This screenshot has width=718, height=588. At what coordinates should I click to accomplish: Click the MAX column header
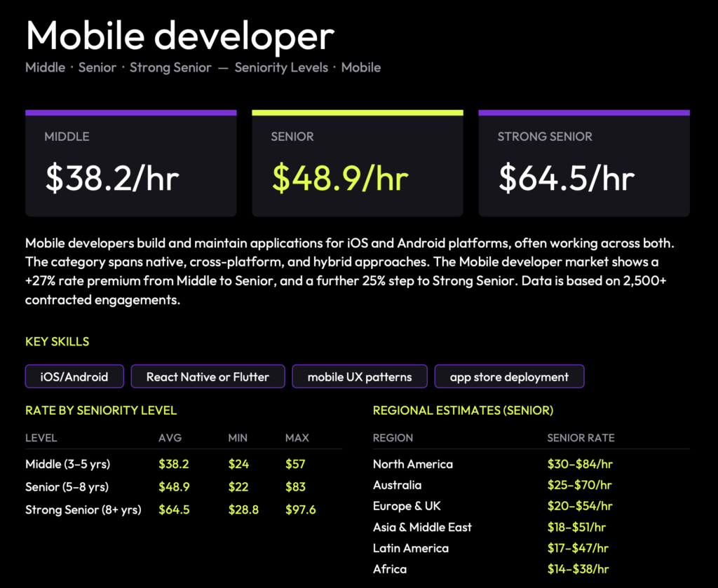297,438
